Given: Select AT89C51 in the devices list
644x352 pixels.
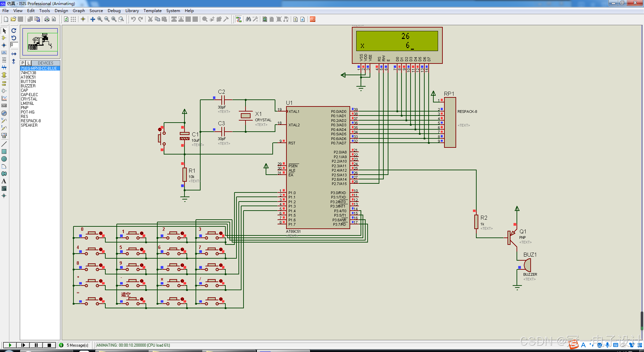Looking at the screenshot, I should click(x=28, y=77).
